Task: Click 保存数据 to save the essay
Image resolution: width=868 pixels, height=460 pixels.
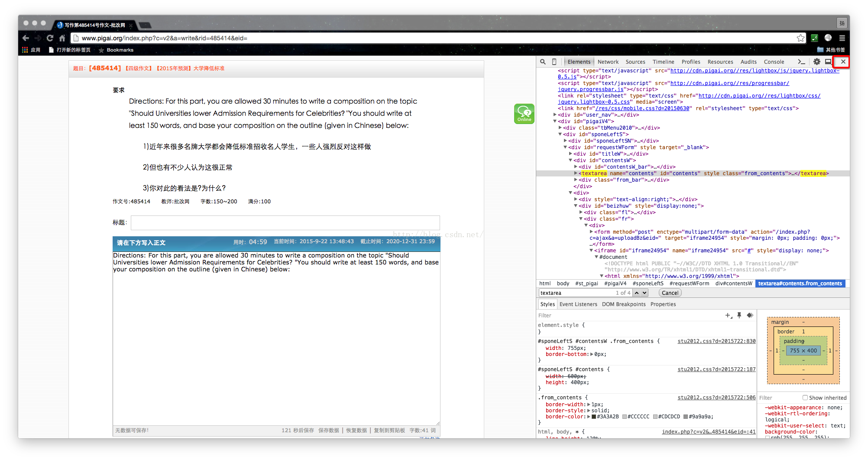Action: point(329,431)
